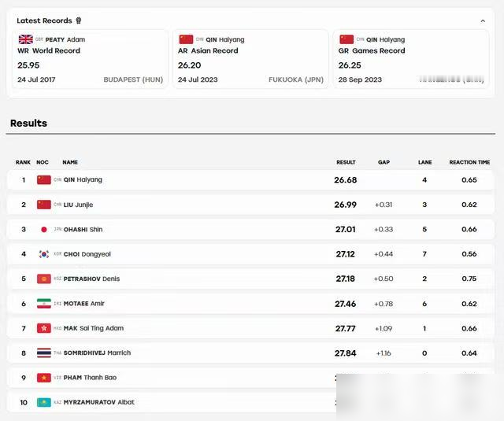Select the Games record time 26.25

[350, 65]
